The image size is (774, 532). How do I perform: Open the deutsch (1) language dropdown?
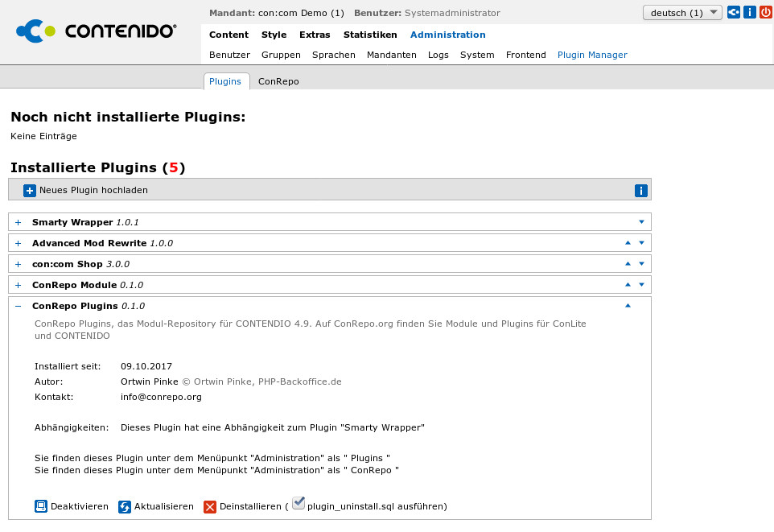[x=682, y=13]
